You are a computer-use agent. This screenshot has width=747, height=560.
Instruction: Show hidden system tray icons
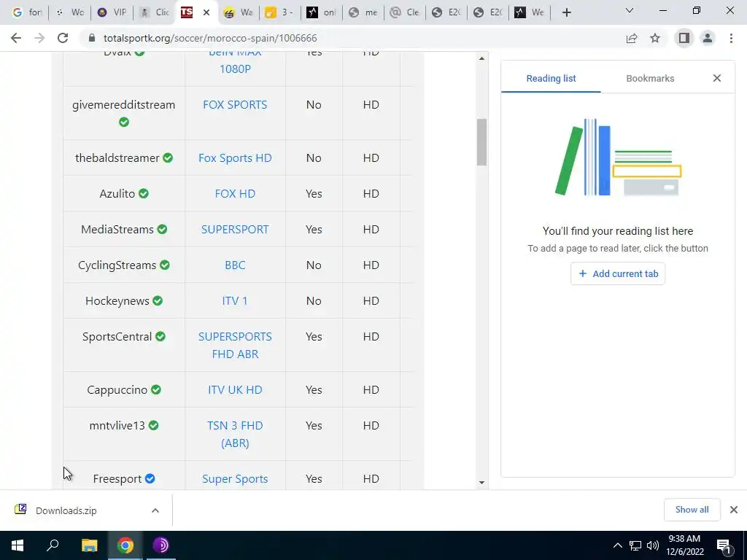[617, 545]
